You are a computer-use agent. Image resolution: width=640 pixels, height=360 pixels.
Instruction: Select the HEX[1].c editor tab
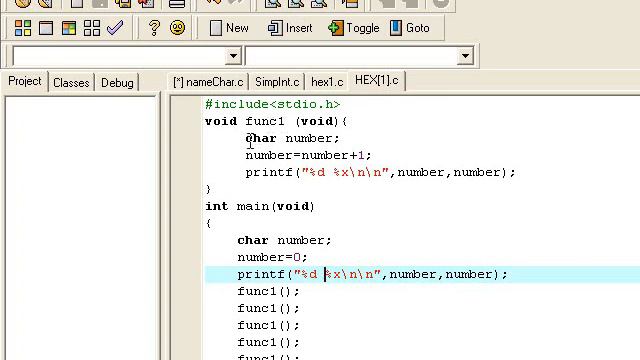[x=377, y=80]
